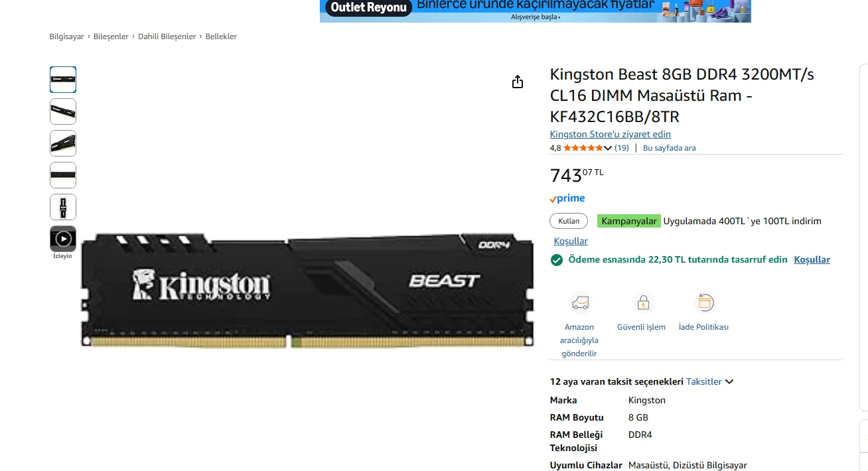
Task: Click the İade Politikası return icon
Action: [x=705, y=303]
